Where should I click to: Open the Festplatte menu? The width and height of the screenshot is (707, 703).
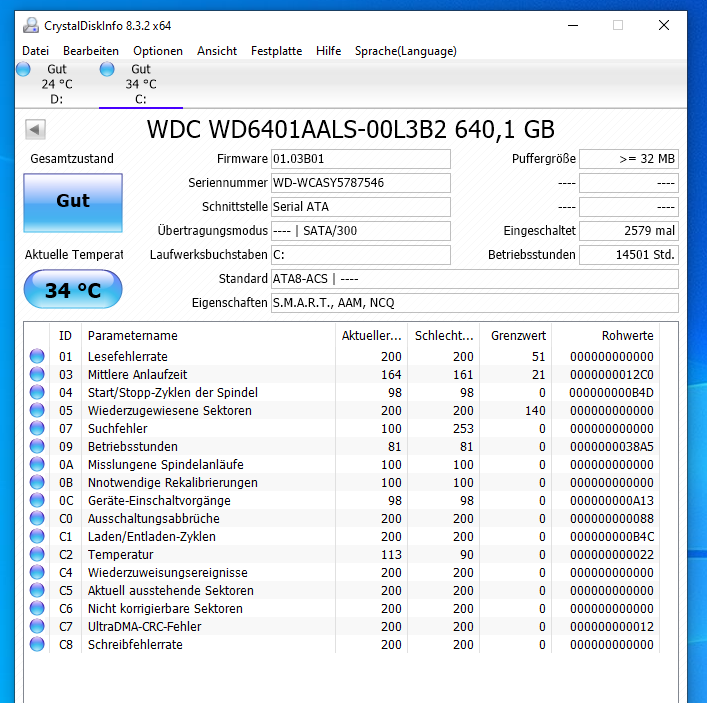[x=276, y=51]
